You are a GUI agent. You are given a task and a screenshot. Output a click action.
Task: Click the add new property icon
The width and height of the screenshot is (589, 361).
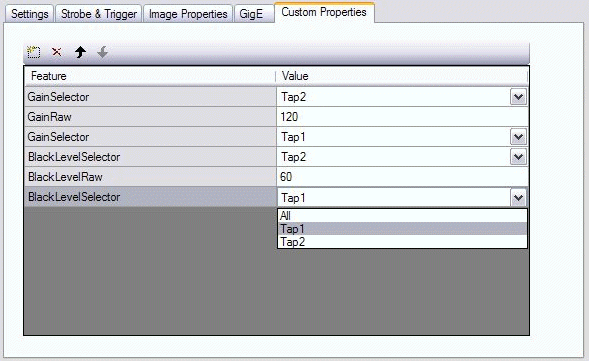point(33,52)
